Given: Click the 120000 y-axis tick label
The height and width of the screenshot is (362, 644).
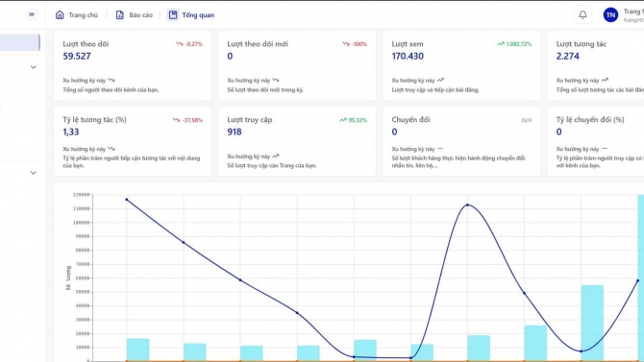Looking at the screenshot, I should pos(82,195).
